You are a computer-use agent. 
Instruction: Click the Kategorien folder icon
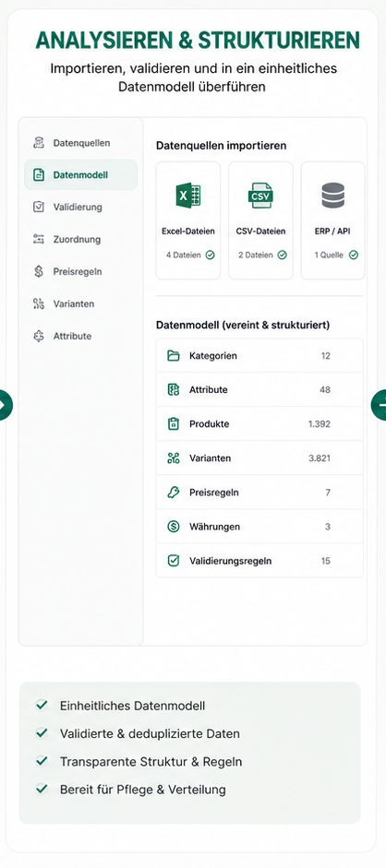[x=174, y=356]
